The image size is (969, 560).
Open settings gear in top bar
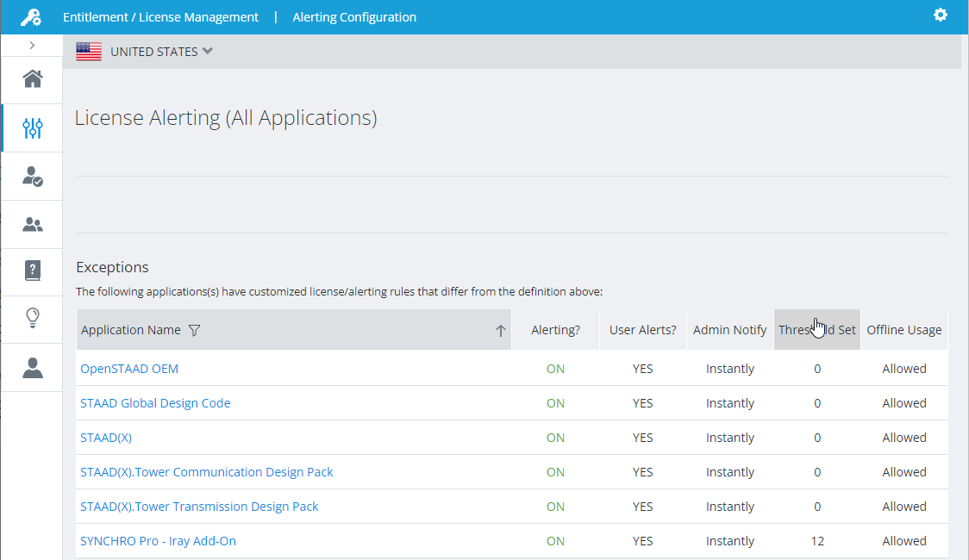point(941,16)
